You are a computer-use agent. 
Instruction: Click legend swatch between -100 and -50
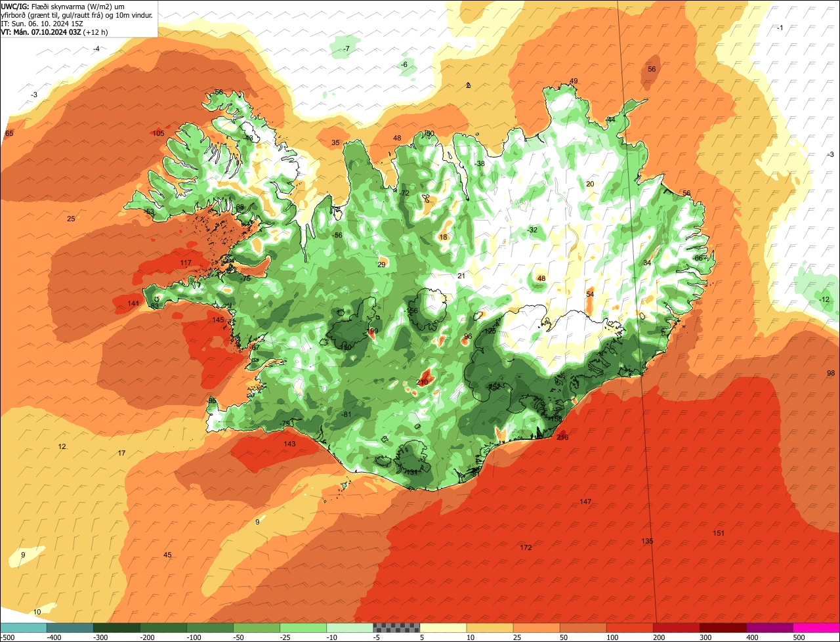tap(210, 628)
